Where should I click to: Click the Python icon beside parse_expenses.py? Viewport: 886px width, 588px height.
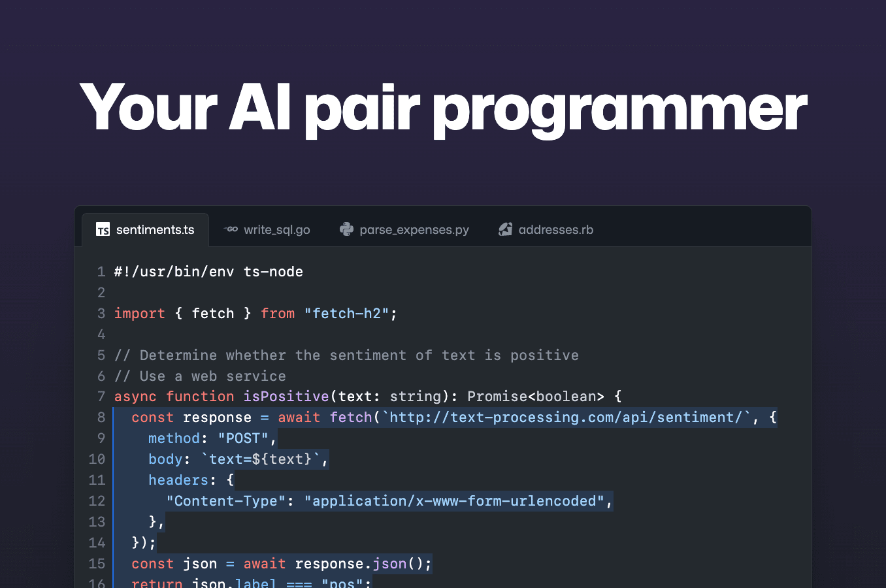click(x=346, y=229)
